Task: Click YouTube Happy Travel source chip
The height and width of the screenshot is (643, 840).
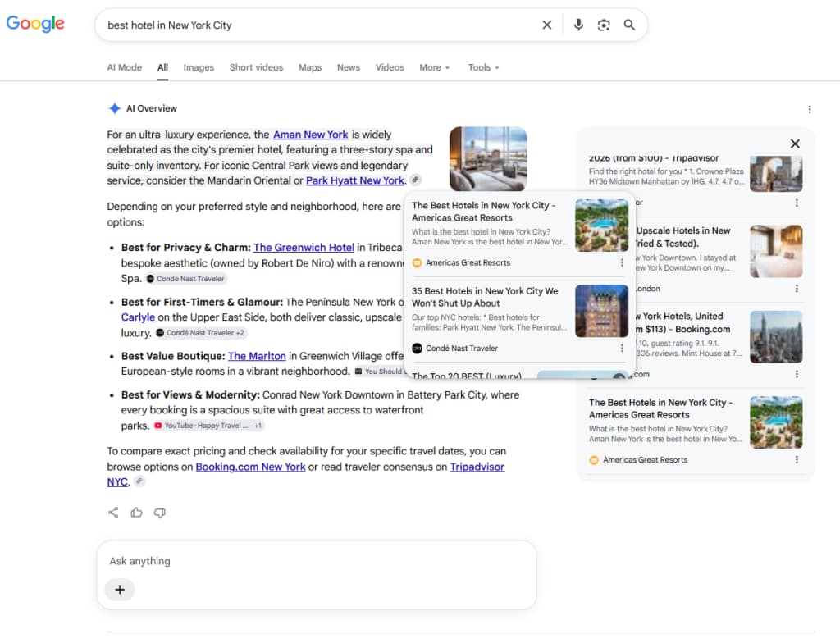Action: coord(208,426)
